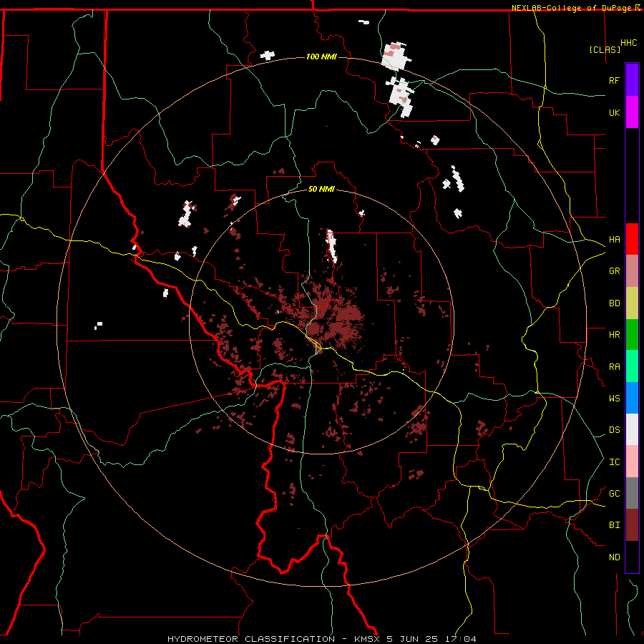The height and width of the screenshot is (644, 644).
Task: Click the RF purple legend swatch
Action: click(632, 80)
